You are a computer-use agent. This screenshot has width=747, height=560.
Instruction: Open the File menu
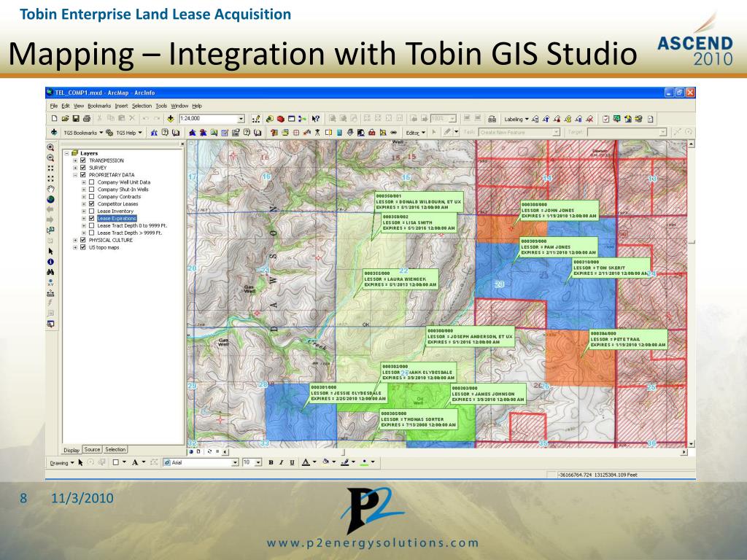pyautogui.click(x=54, y=106)
